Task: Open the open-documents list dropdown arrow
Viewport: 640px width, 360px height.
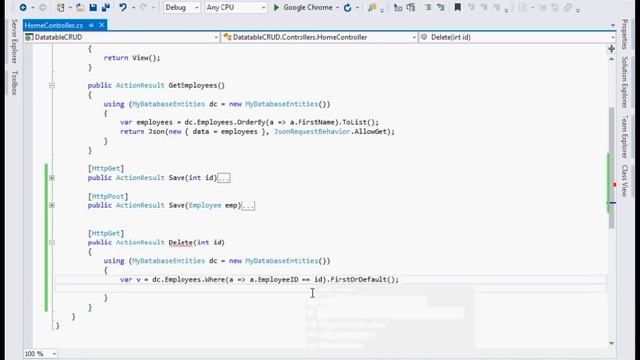Action: [613, 25]
